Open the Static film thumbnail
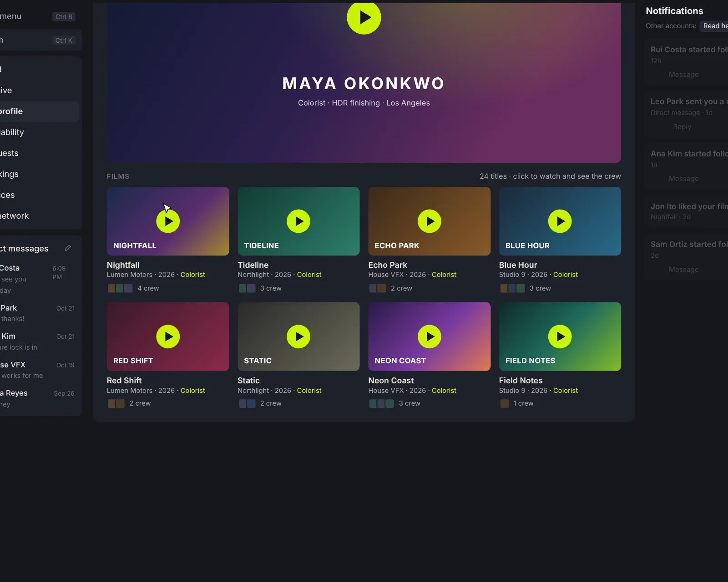728x582 pixels. [298, 336]
